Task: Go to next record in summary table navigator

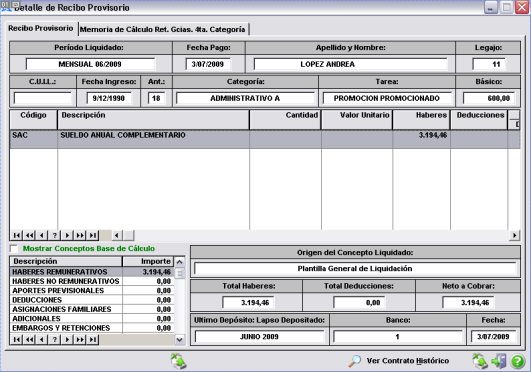Action: 67,339
